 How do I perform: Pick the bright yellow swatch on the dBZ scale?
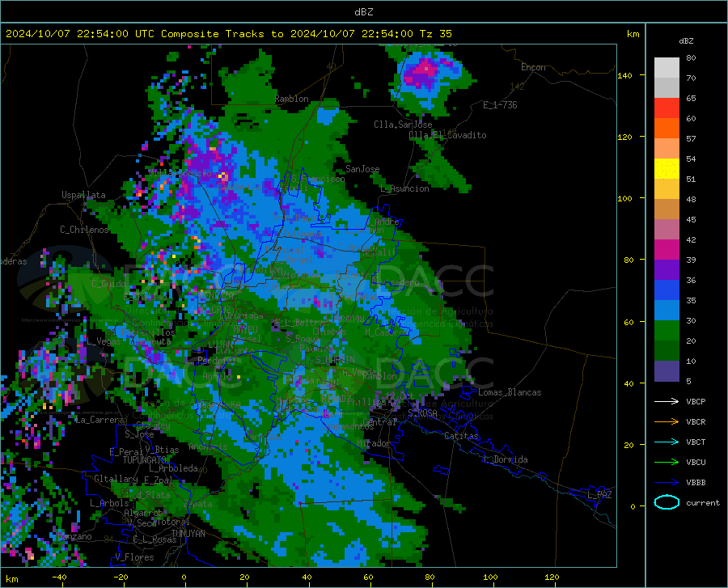667,168
